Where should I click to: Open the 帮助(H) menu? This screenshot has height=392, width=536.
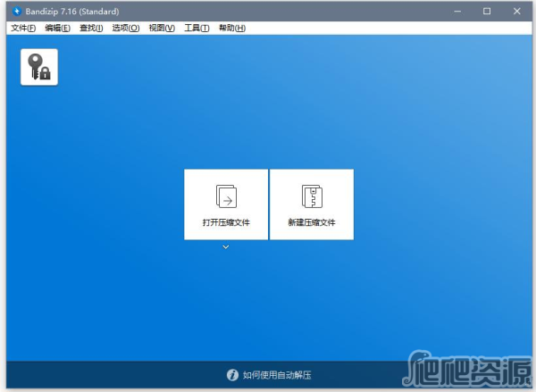pyautogui.click(x=231, y=28)
